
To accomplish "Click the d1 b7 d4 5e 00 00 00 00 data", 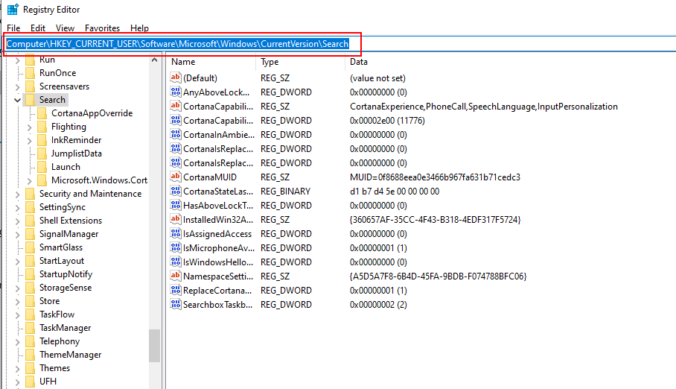I will pos(394,191).
